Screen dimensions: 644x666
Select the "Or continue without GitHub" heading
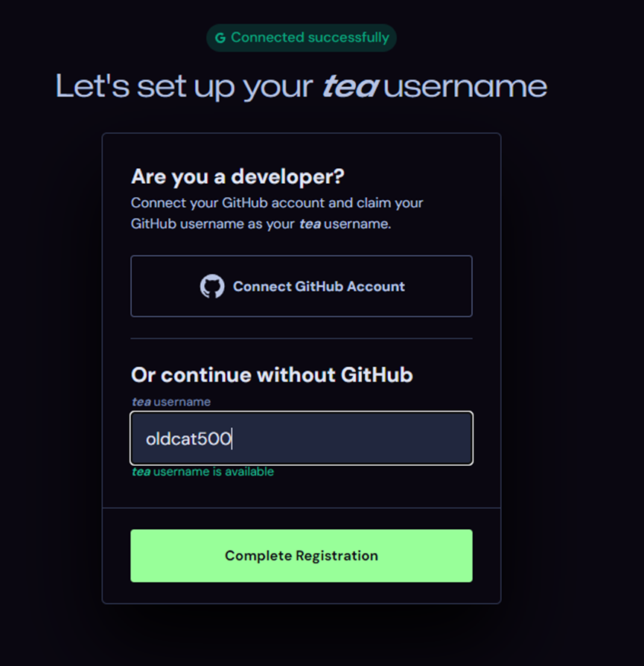tap(272, 374)
